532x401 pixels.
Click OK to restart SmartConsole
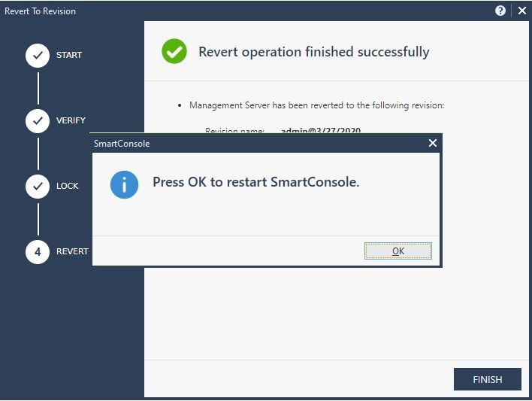click(x=398, y=251)
